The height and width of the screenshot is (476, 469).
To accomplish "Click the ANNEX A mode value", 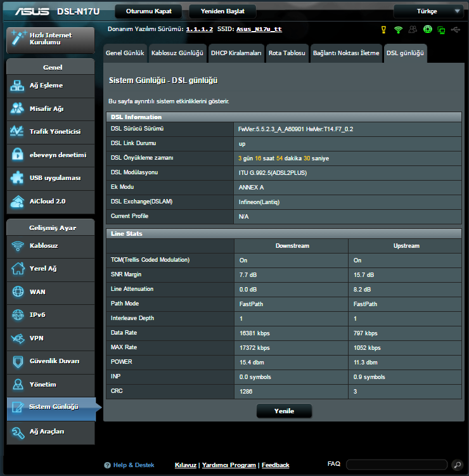I will coord(251,188).
